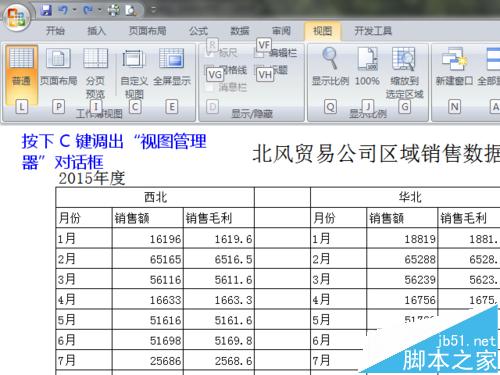
Task: Select the 西北 region header cell
Action: 155,197
